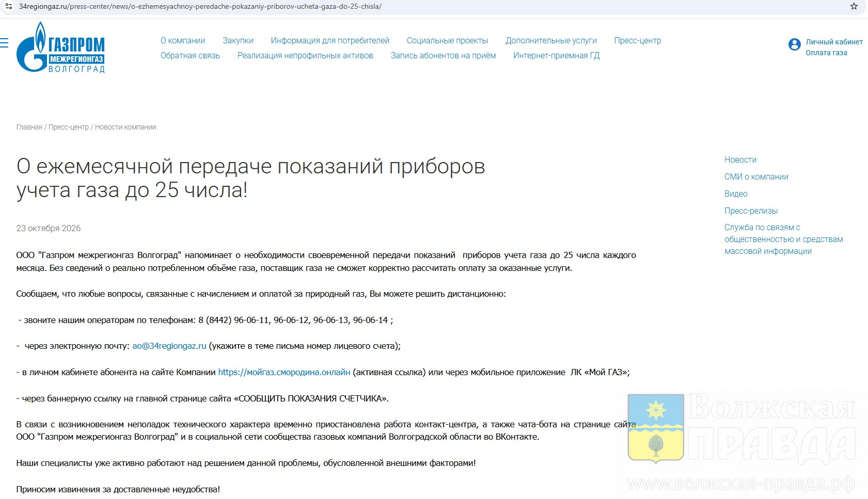Image resolution: width=868 pixels, height=499 pixels.
Task: Click the 'Оплата газа' link
Action: [826, 53]
